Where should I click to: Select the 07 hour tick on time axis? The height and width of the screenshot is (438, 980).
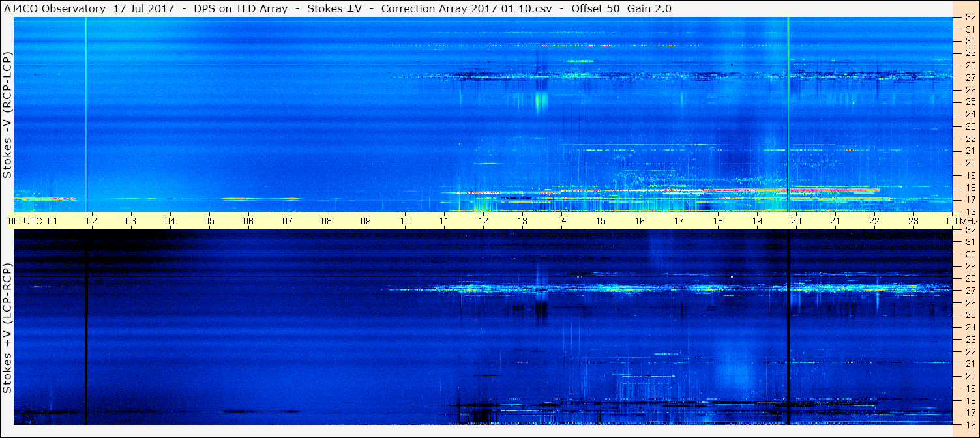tap(288, 221)
